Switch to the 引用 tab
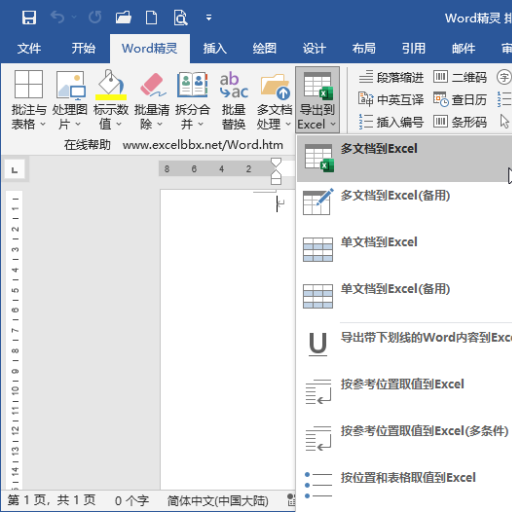Image resolution: width=512 pixels, height=512 pixels. pyautogui.click(x=414, y=49)
